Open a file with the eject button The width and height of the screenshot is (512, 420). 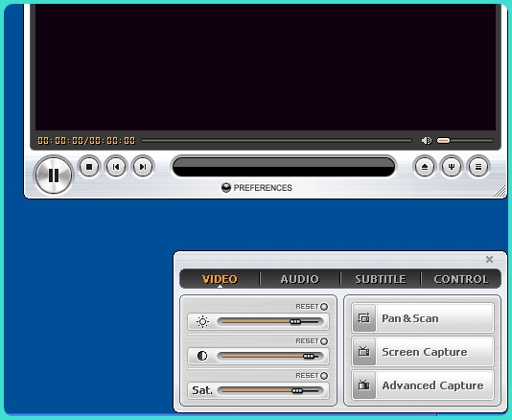tap(425, 167)
